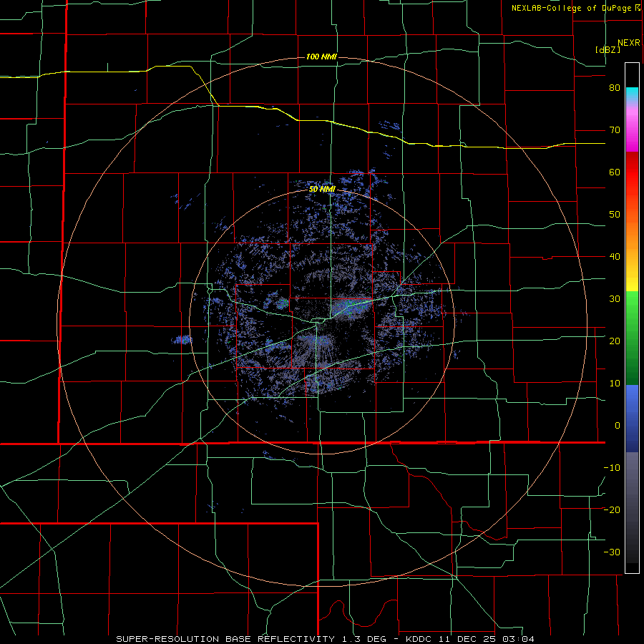This screenshot has width=644, height=644.
Task: Click the [dBZ] units label
Action: tap(608, 49)
